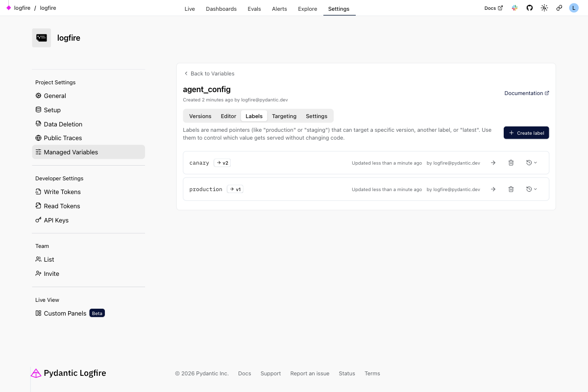Click the v2 version badge on canary

222,163
